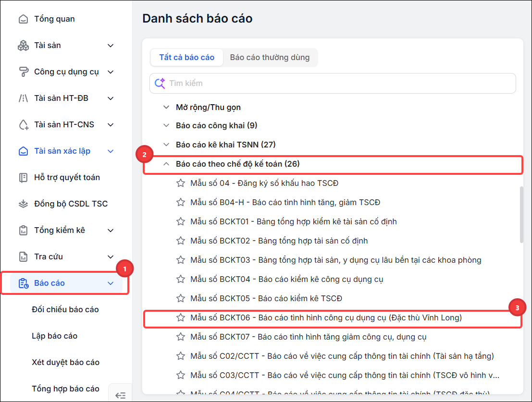Expand the Tài sản HT-ĐB chevron
The width and height of the screenshot is (532, 402).
(111, 98)
